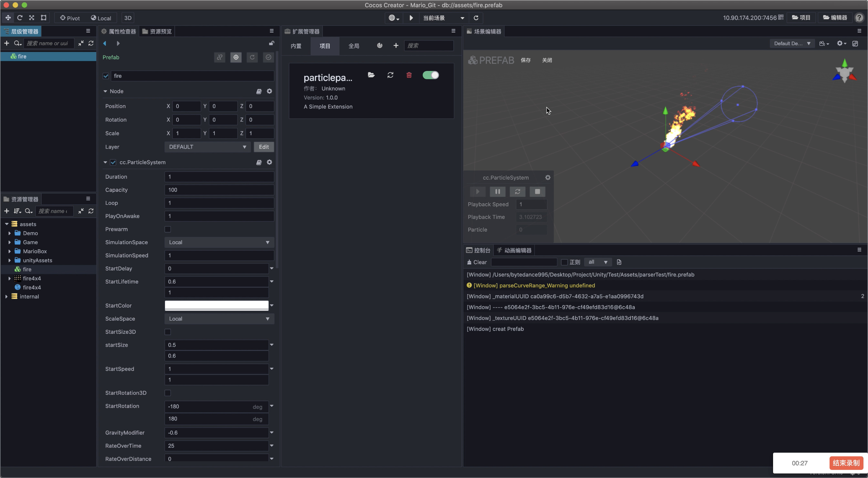Expand the MarioBox folder in assets
The width and height of the screenshot is (868, 478).
9,252
